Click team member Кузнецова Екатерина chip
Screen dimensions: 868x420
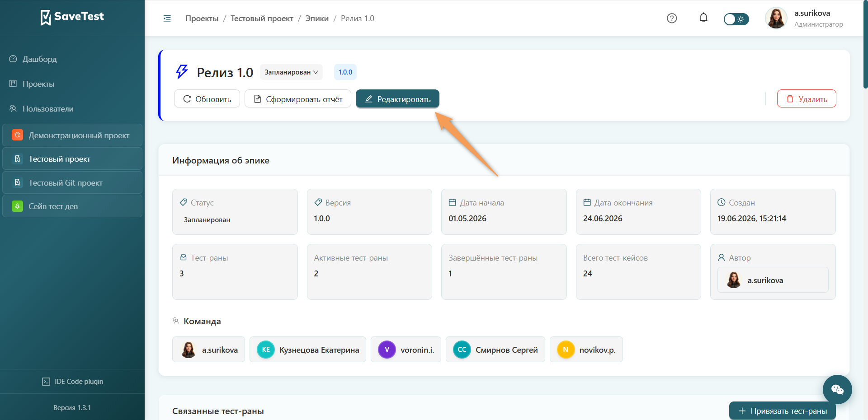308,350
